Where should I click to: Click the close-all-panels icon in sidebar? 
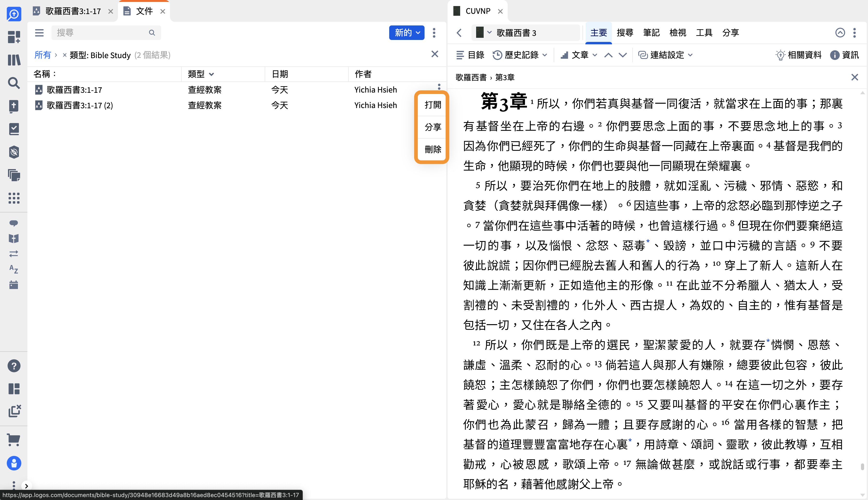click(14, 411)
